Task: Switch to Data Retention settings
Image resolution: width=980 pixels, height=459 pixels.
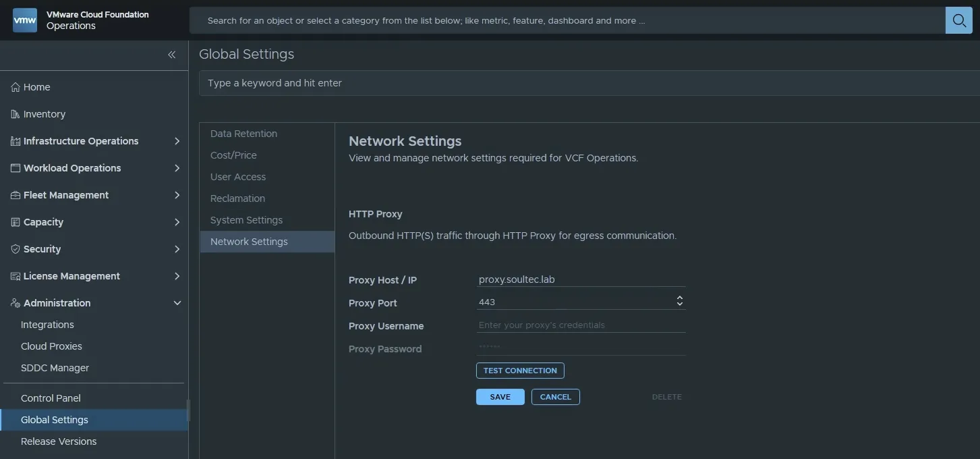Action: point(267,134)
